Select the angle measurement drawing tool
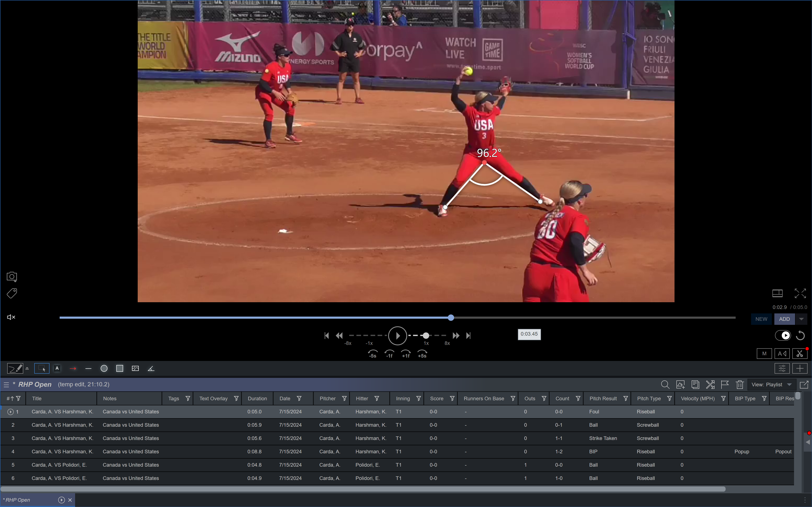The image size is (812, 507). (151, 369)
